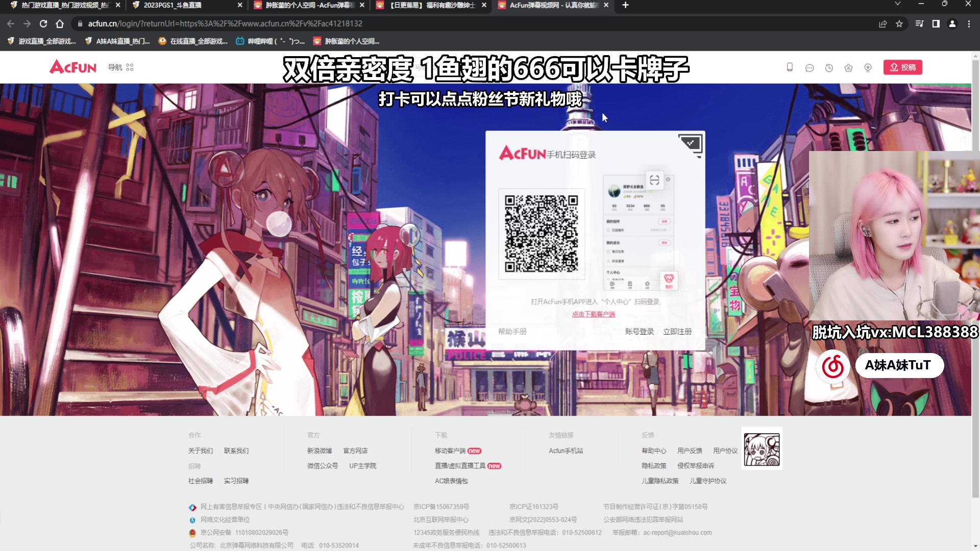Open the A妹A妹直播 bookmark
Image resolution: width=980 pixels, height=551 pixels.
coord(117,41)
